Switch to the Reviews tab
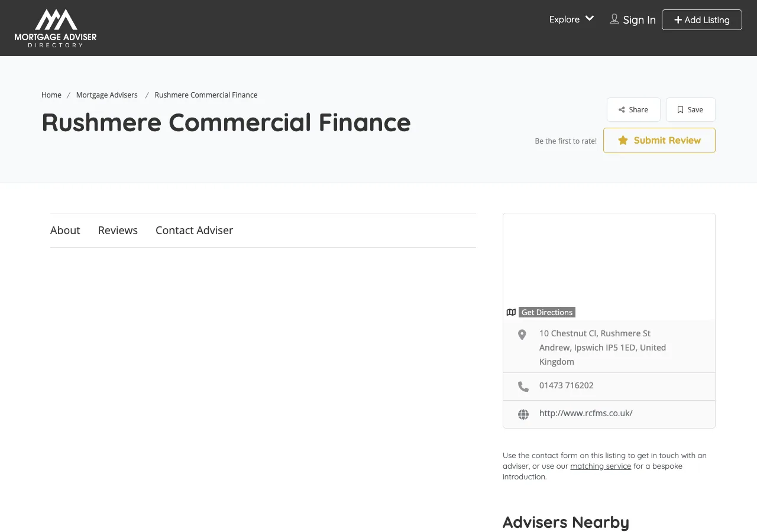 point(118,230)
